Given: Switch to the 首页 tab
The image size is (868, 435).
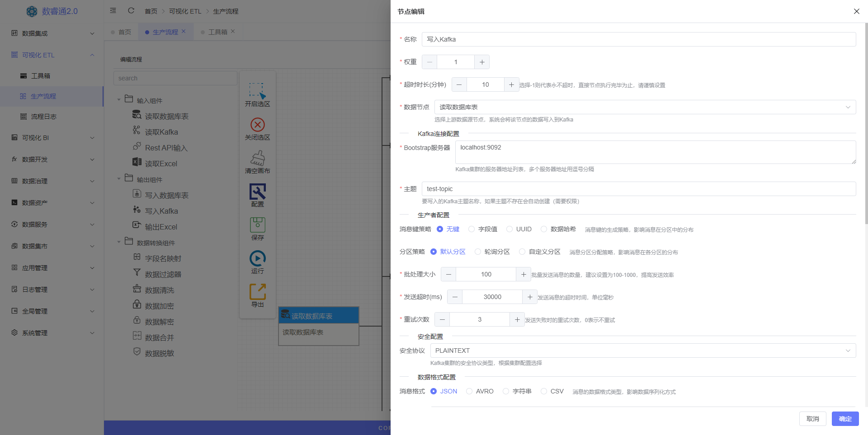Looking at the screenshot, I should point(121,32).
